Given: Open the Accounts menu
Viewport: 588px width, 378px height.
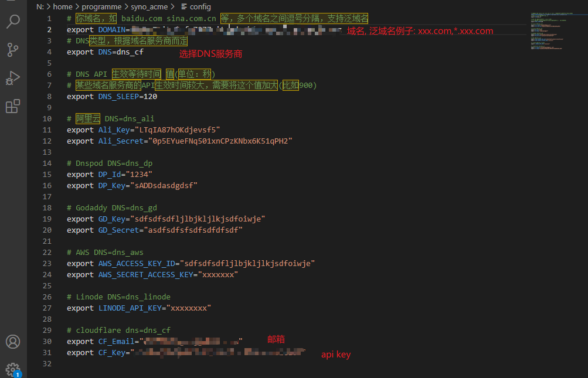Looking at the screenshot, I should 13,342.
